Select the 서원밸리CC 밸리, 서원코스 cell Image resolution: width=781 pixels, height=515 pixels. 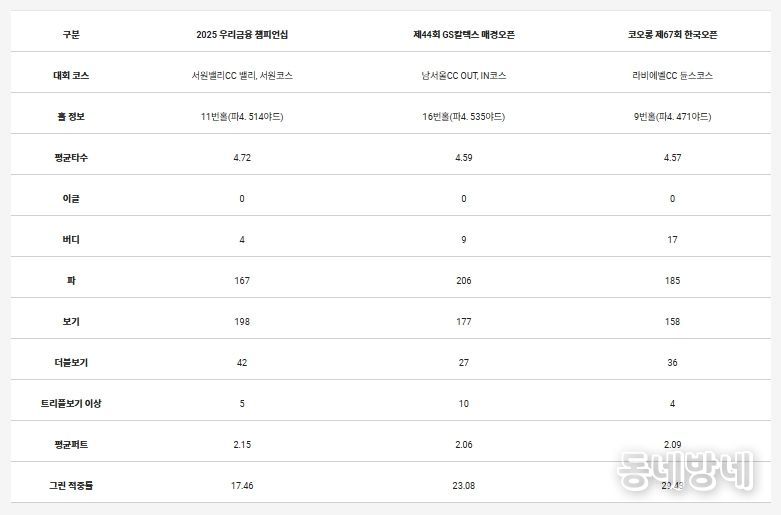click(x=242, y=75)
